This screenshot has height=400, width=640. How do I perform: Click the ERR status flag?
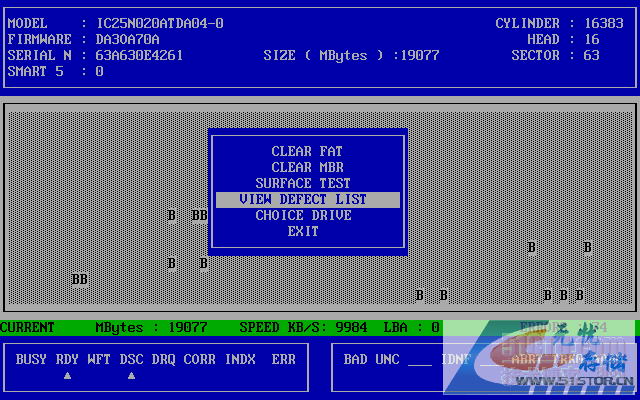[283, 359]
